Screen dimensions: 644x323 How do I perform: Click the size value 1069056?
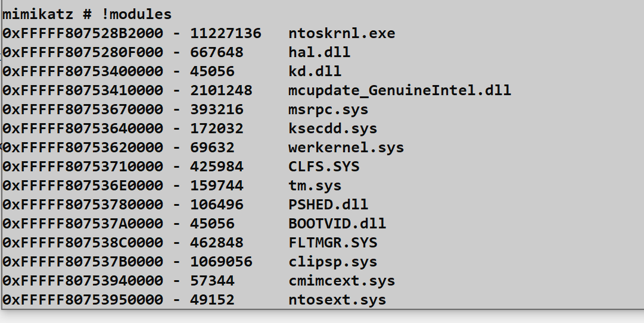221,262
